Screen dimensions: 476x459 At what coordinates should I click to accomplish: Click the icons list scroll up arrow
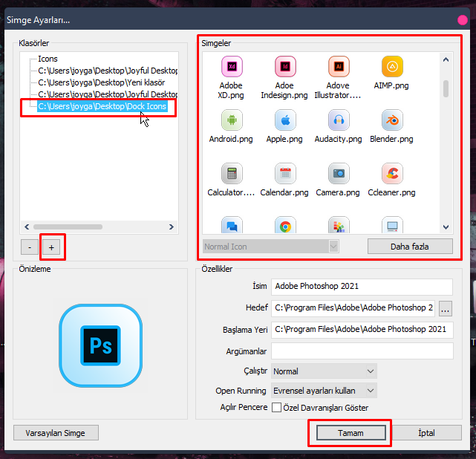click(x=446, y=59)
